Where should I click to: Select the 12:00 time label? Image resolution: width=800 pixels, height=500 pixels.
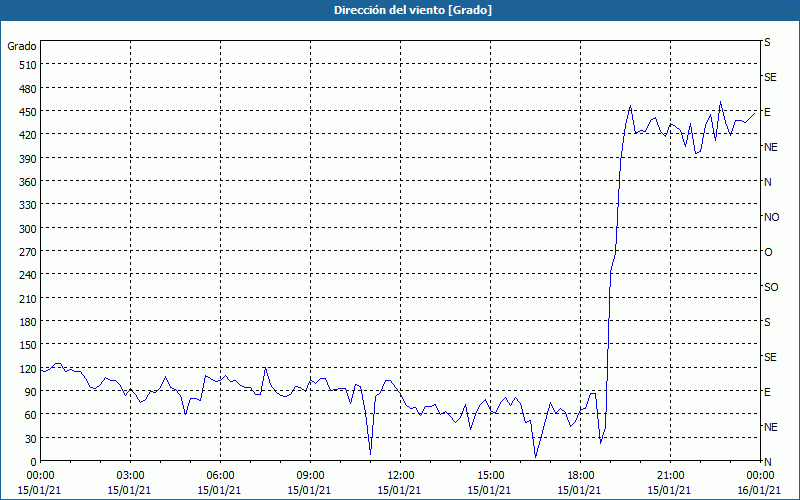[400, 476]
